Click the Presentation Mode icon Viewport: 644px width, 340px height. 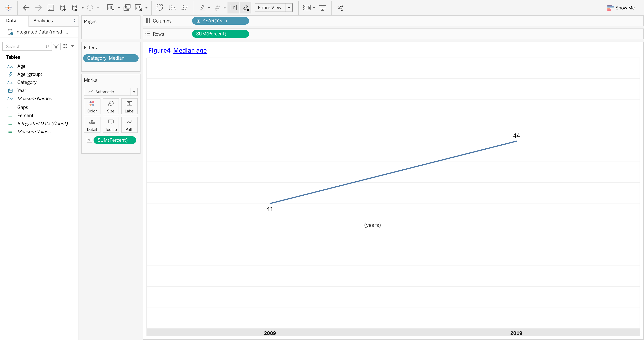323,8
